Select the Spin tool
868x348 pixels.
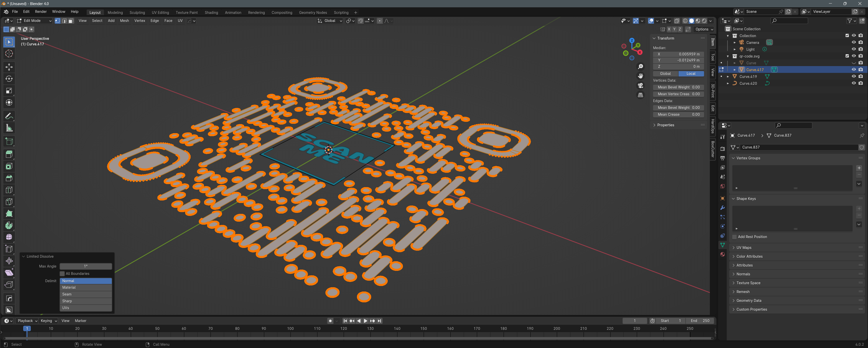click(x=9, y=225)
